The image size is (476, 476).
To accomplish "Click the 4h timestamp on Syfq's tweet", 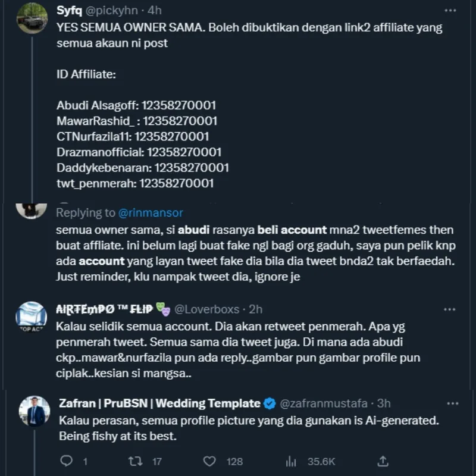I will pyautogui.click(x=154, y=11).
